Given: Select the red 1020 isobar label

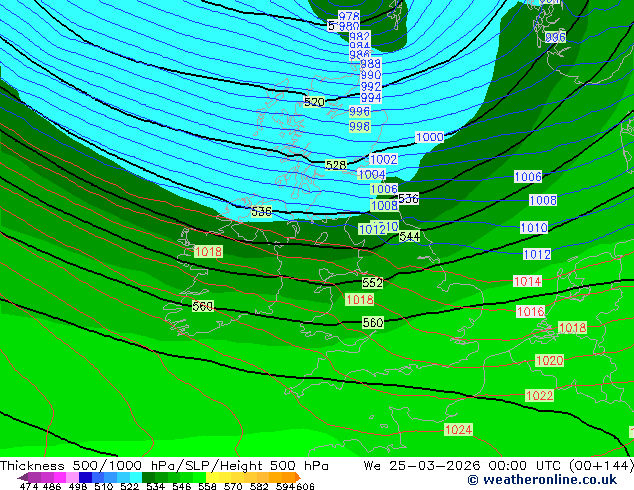Looking at the screenshot, I should tap(549, 360).
